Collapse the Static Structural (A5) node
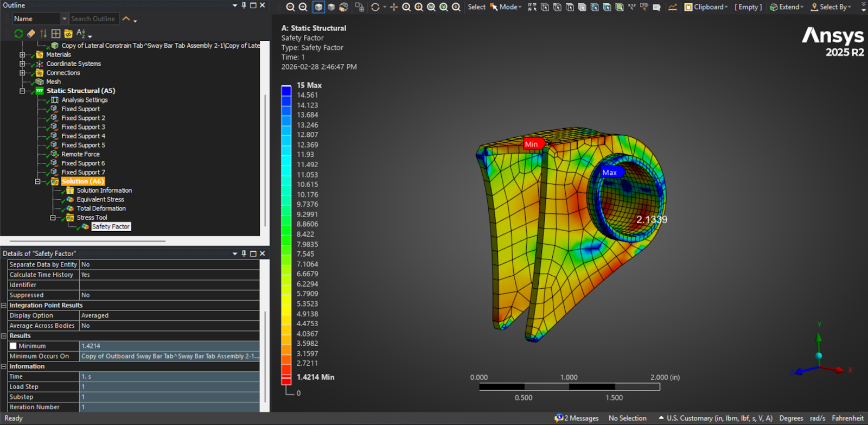The height and width of the screenshot is (425, 868). pyautogui.click(x=22, y=91)
